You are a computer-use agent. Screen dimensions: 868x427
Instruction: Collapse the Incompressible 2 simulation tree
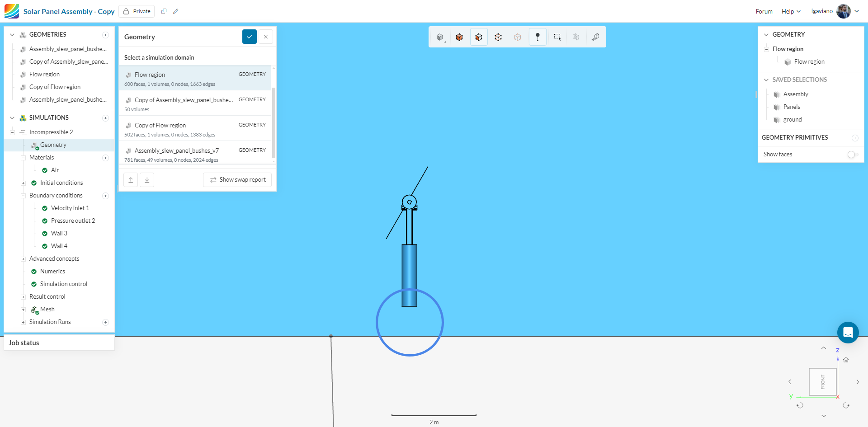tap(12, 132)
